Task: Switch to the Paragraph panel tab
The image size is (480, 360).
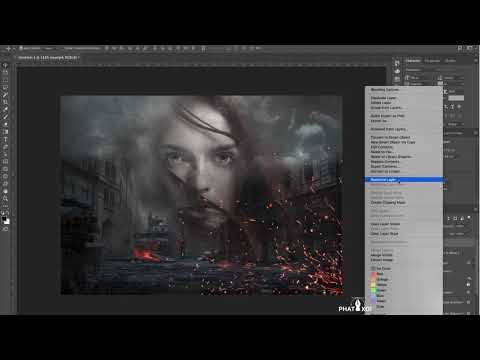Action: click(432, 61)
